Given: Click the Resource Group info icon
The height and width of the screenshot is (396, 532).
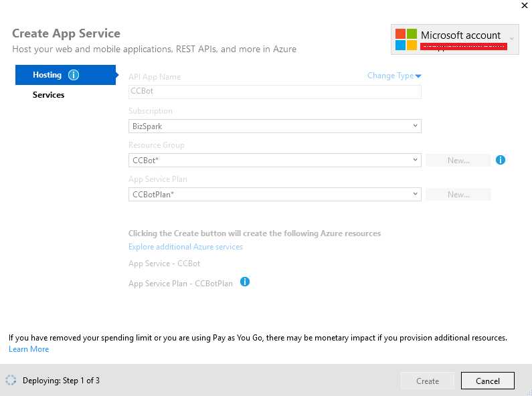Looking at the screenshot, I should point(501,160).
